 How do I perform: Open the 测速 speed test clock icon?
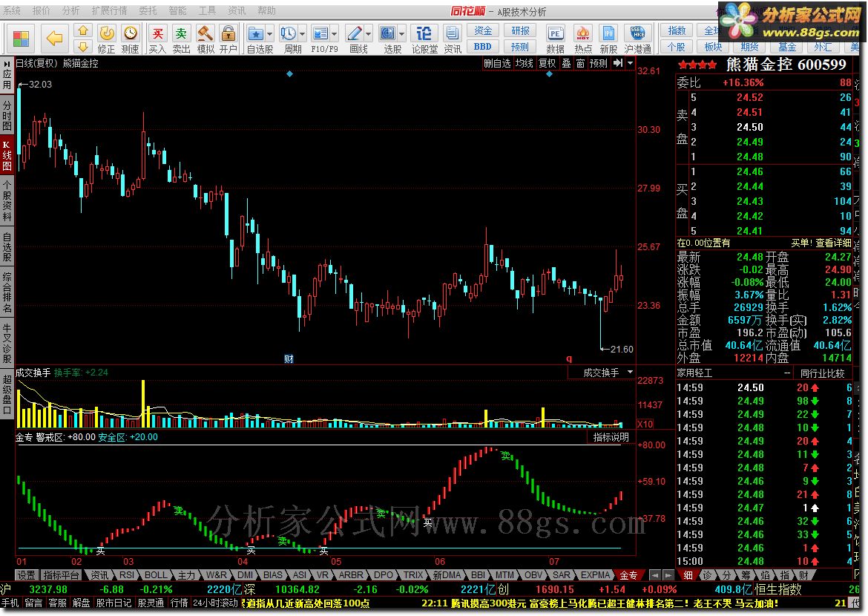click(x=130, y=39)
